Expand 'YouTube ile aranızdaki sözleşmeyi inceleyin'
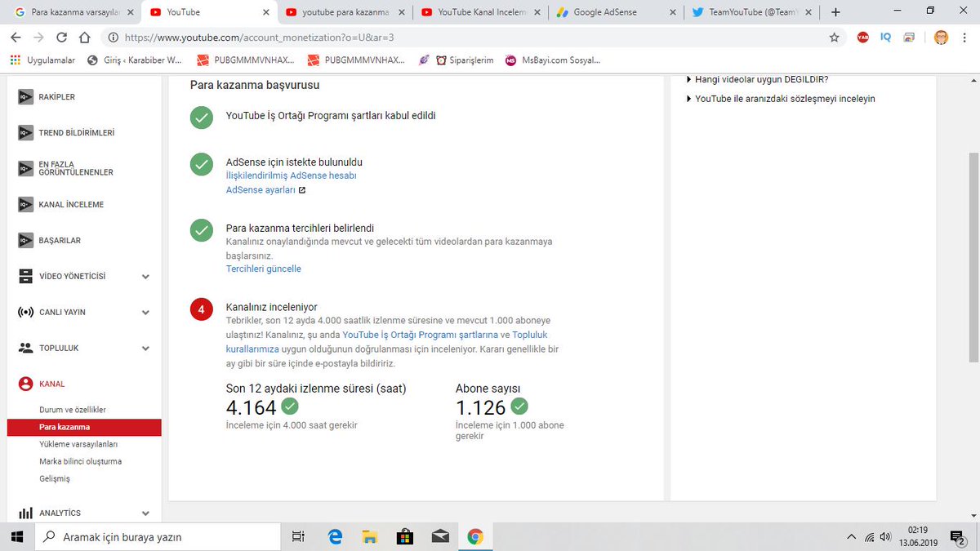The width and height of the screenshot is (980, 551). (x=780, y=99)
